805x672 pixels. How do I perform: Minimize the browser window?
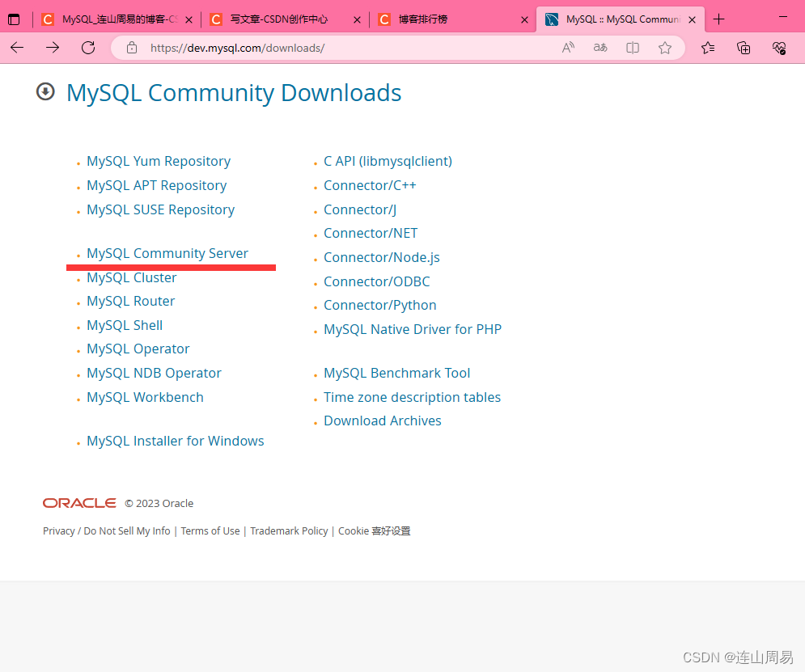(x=783, y=17)
